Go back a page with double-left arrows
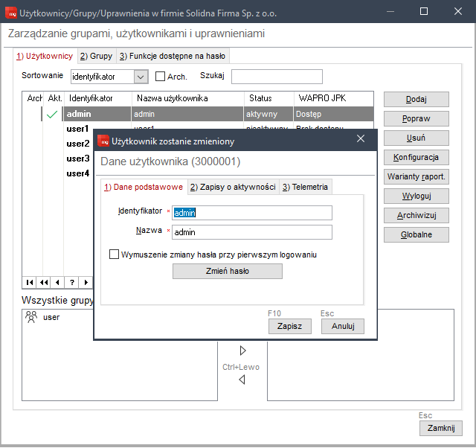 [x=44, y=283]
